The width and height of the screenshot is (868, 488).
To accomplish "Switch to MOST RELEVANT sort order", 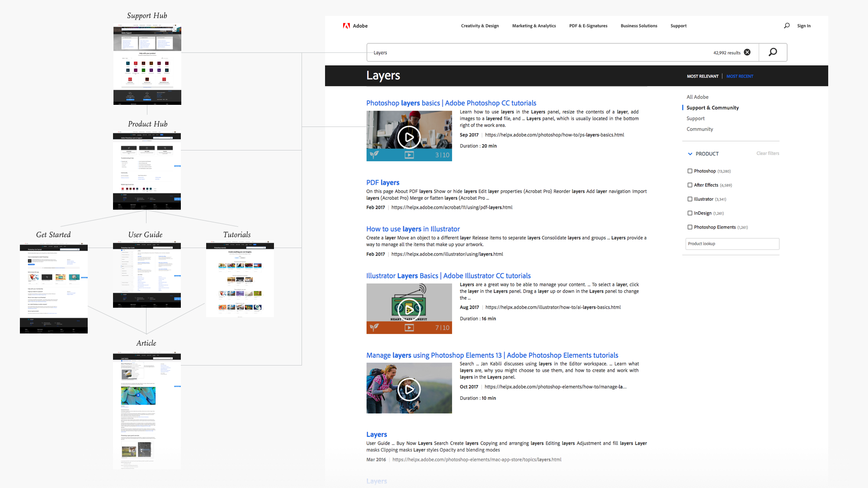I will [x=703, y=76].
